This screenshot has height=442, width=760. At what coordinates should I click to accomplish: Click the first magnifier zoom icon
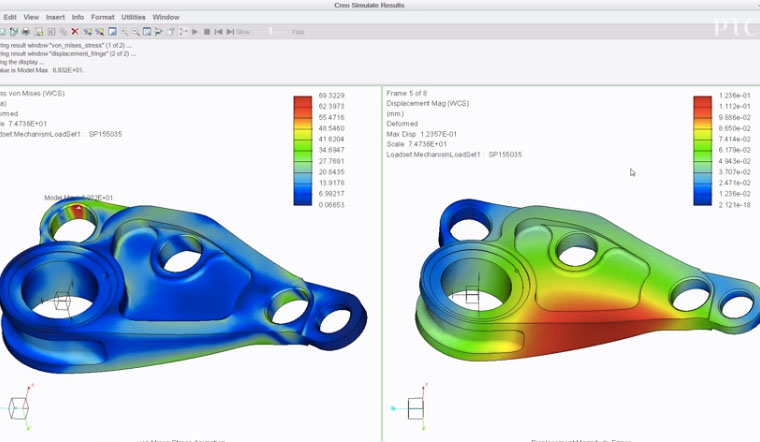pyautogui.click(x=125, y=32)
